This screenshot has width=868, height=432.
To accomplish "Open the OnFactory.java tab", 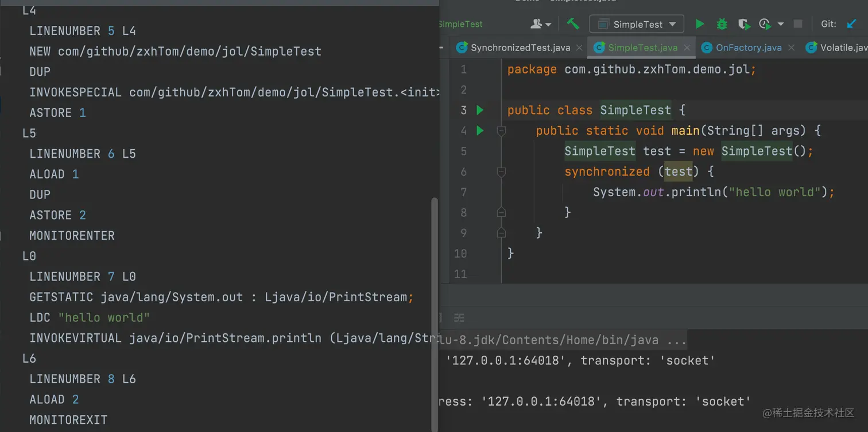I will (749, 48).
